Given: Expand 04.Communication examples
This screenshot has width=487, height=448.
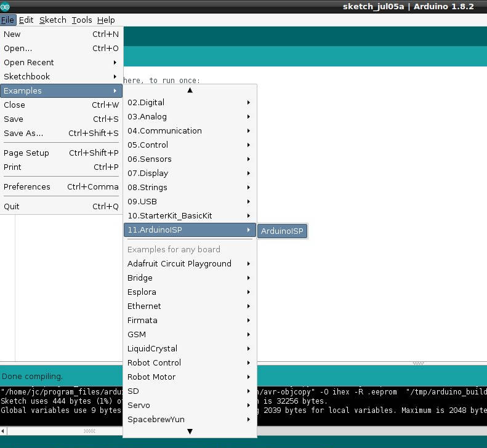Looking at the screenshot, I should [x=190, y=130].
